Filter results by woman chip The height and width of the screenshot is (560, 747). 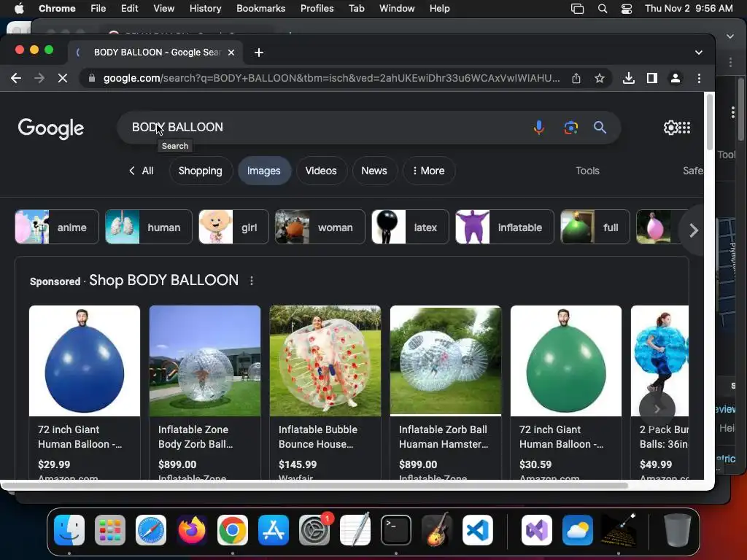point(320,227)
